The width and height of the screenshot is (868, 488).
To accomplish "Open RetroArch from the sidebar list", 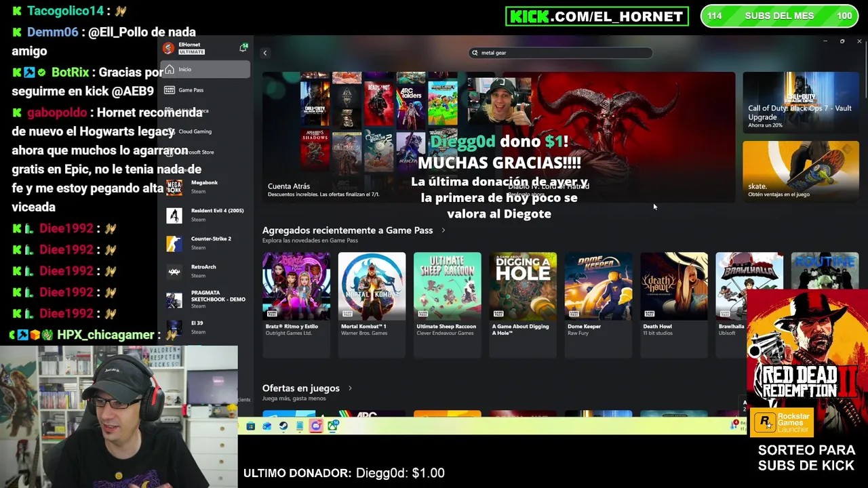I will tap(205, 271).
